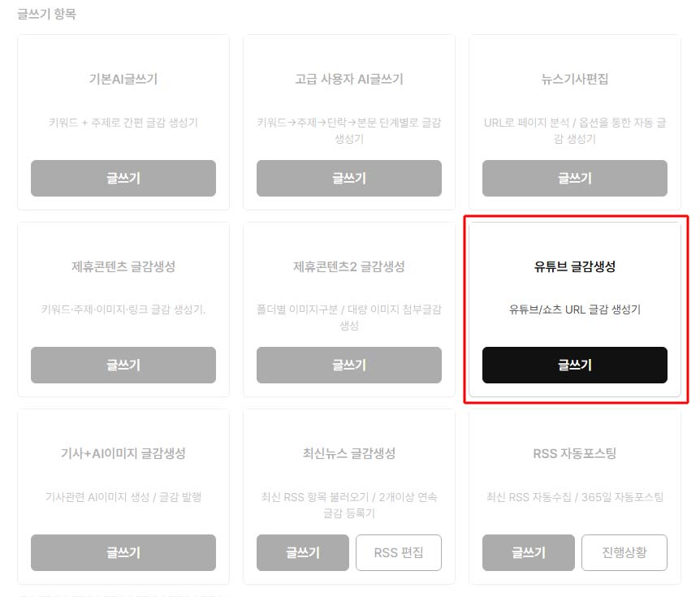This screenshot has width=700, height=597.
Task: Click 글쓰기 button for 뉴스기사편집
Action: (x=575, y=178)
